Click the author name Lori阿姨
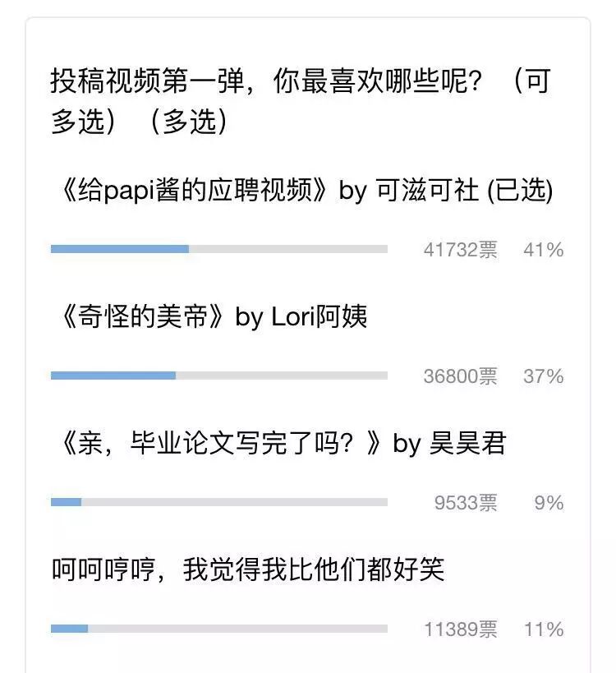Viewport: 616px width, 673px height. tap(319, 316)
